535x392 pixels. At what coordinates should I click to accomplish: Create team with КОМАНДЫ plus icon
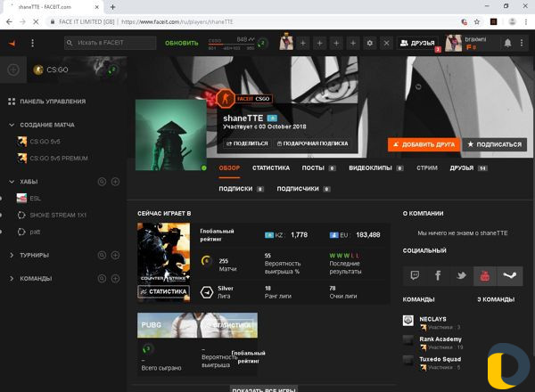pyautogui.click(x=115, y=279)
